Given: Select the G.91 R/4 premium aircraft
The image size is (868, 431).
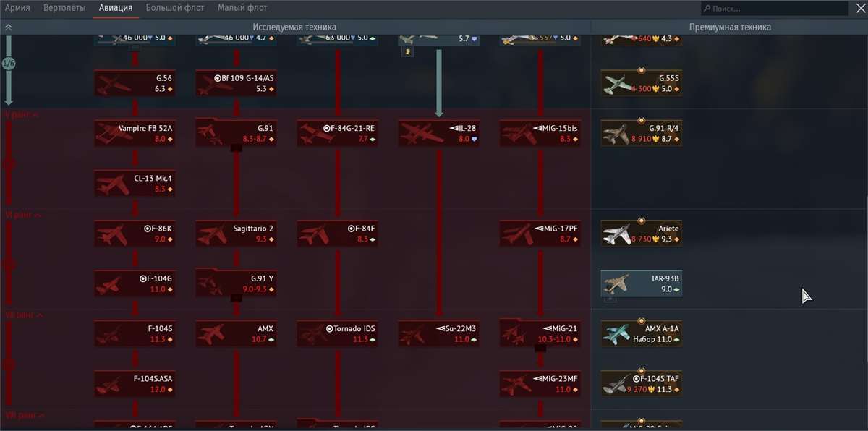Looking at the screenshot, I should coord(642,133).
